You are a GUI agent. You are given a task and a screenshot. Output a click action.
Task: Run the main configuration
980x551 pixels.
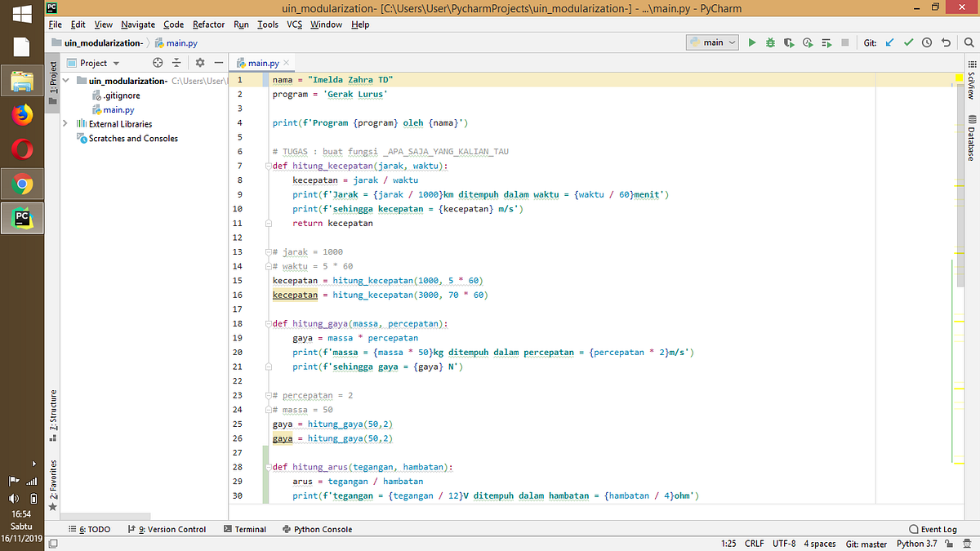coord(751,42)
